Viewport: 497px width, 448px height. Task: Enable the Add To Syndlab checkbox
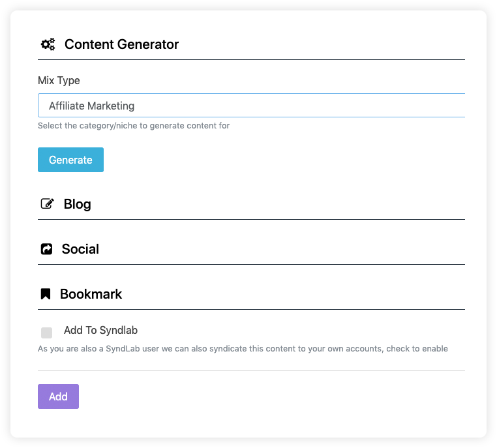coord(46,333)
